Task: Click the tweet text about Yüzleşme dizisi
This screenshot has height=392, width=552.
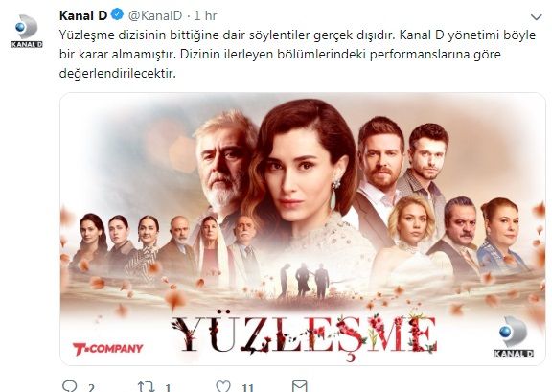Action: pyautogui.click(x=297, y=55)
